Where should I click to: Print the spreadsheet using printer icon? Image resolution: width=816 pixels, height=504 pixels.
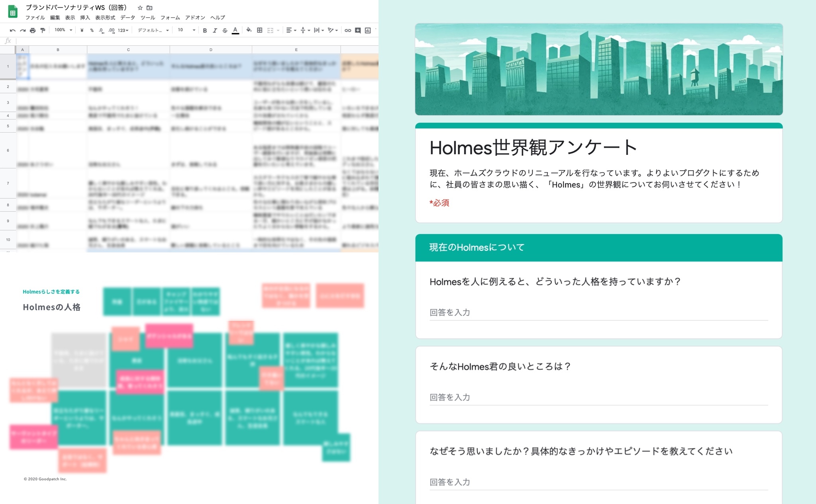33,30
